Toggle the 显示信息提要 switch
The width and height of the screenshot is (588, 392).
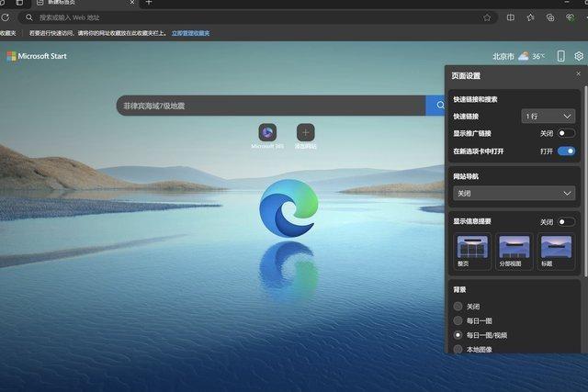566,222
